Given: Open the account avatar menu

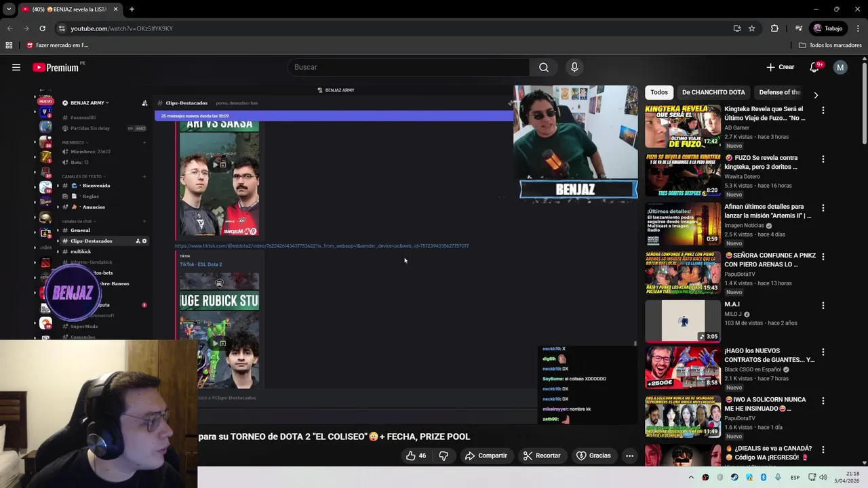Looking at the screenshot, I should pos(840,67).
